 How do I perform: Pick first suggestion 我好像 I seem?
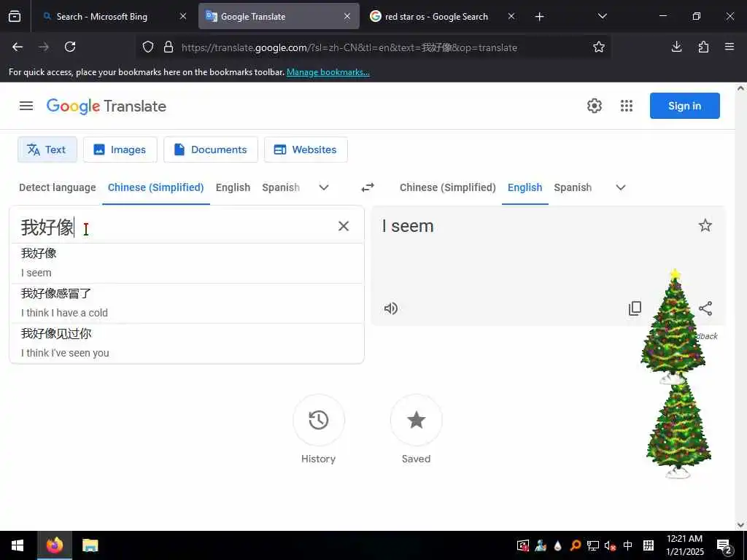click(187, 263)
